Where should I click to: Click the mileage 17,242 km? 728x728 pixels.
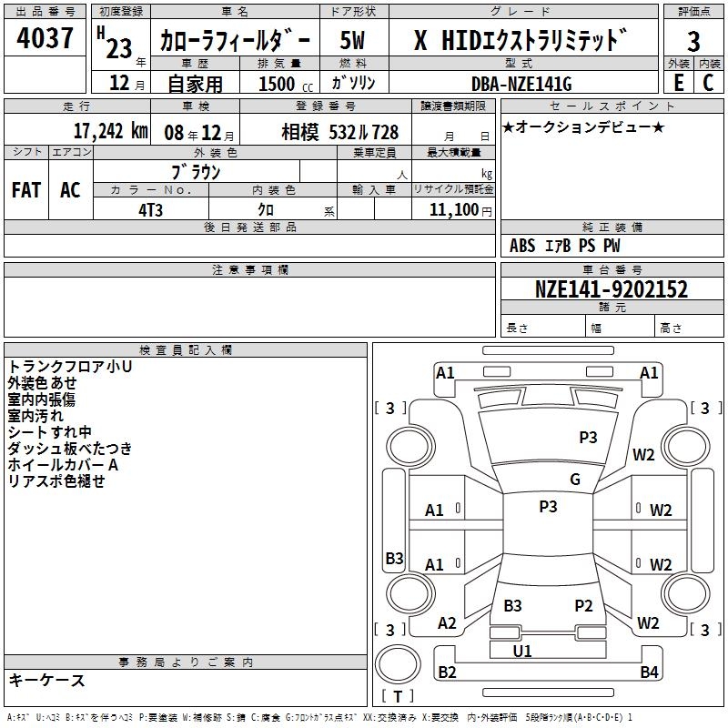click(x=111, y=131)
